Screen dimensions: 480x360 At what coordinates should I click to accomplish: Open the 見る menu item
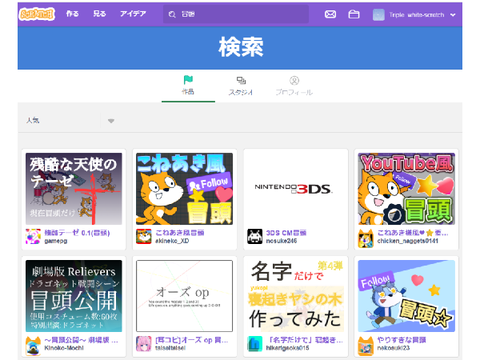tap(99, 14)
